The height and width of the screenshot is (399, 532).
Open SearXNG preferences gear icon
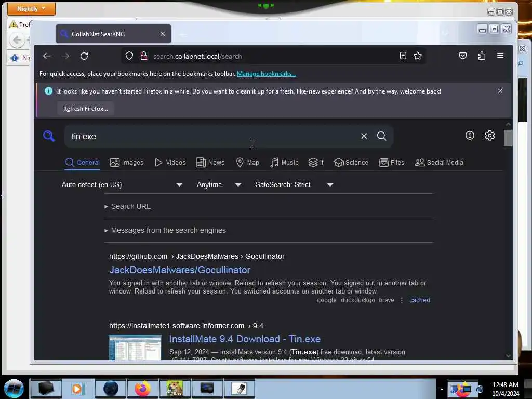coord(489,136)
